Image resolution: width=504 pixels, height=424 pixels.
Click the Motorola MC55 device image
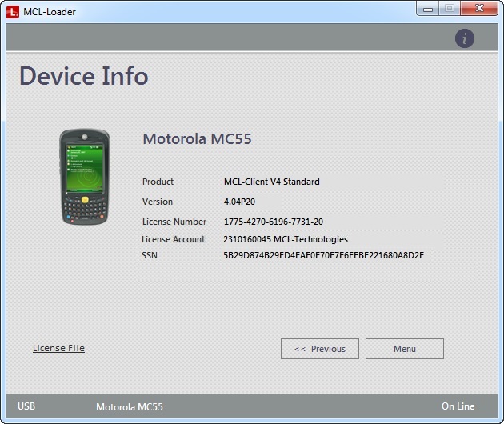pos(85,176)
